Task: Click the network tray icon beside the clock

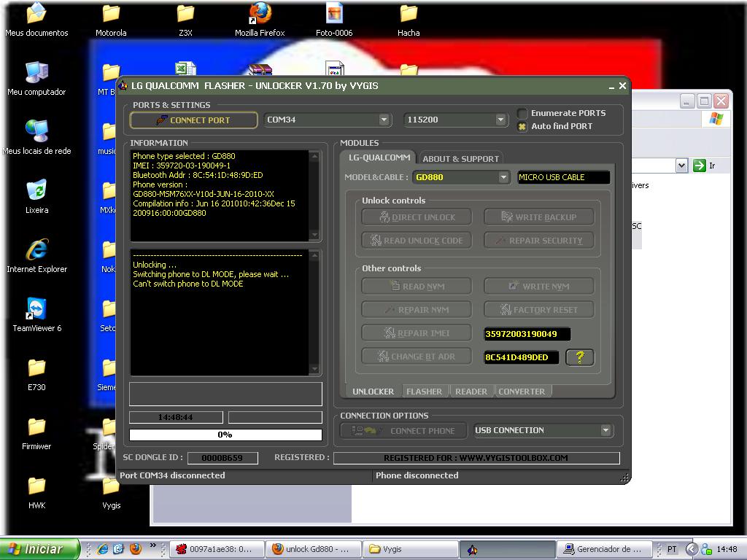Action: point(706,549)
